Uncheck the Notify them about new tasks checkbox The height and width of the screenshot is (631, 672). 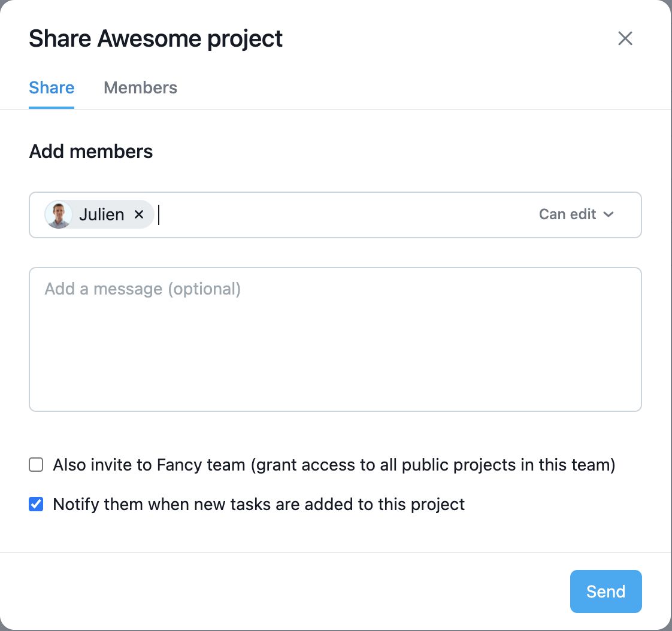pyautogui.click(x=37, y=504)
